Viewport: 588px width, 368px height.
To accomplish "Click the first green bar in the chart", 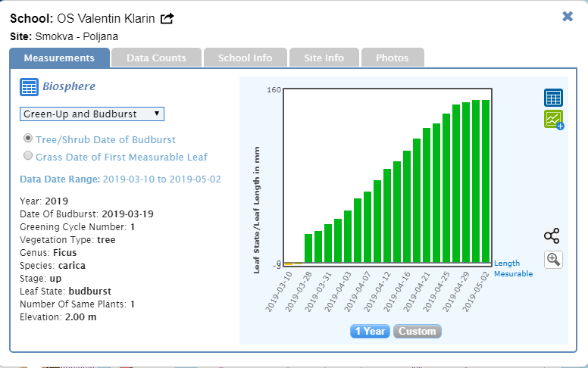I will [308, 248].
